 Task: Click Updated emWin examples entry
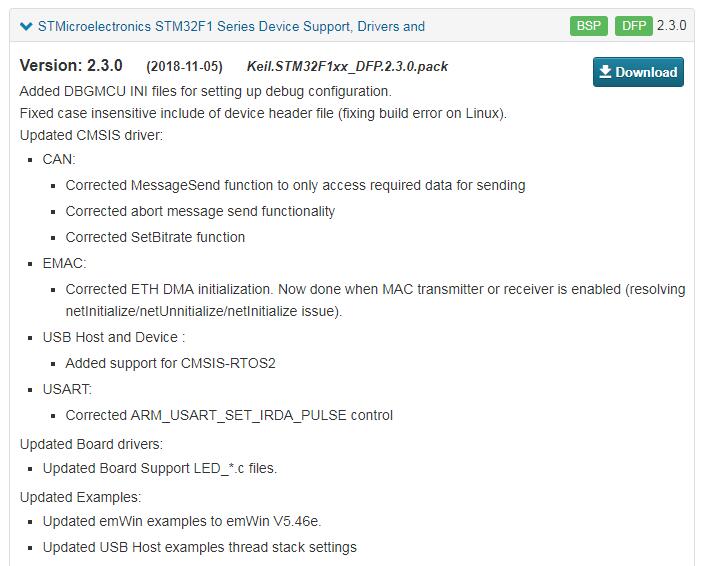click(182, 521)
